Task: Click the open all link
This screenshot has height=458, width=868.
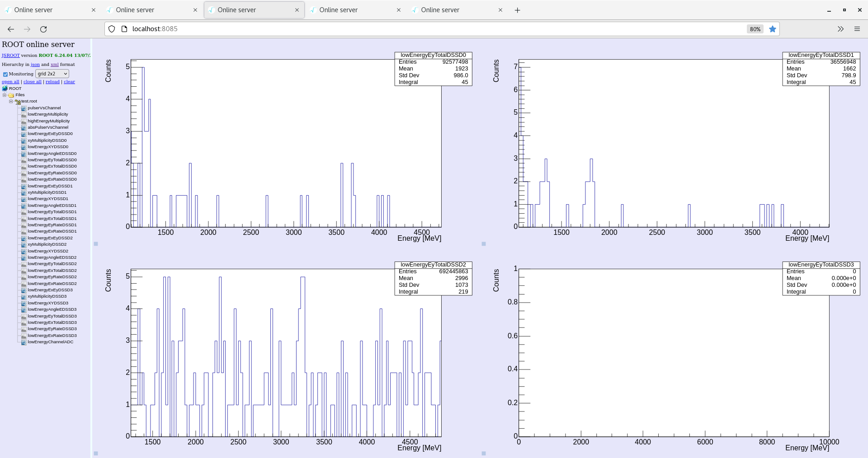Action: [10, 81]
